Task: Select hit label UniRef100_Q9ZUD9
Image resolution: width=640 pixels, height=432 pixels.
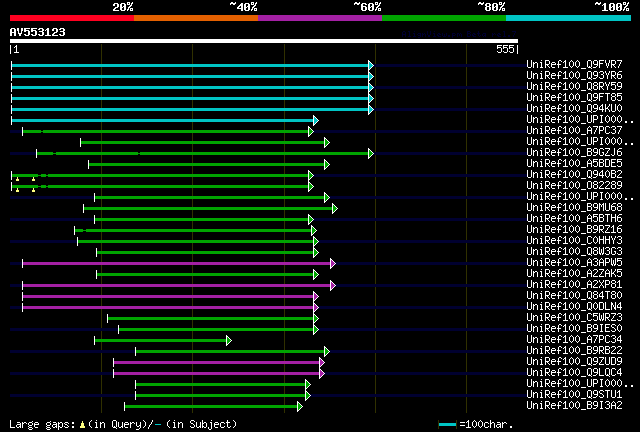Action: coord(574,362)
